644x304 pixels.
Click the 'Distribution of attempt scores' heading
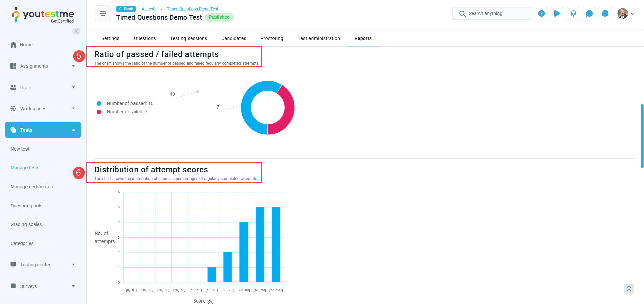[151, 170]
